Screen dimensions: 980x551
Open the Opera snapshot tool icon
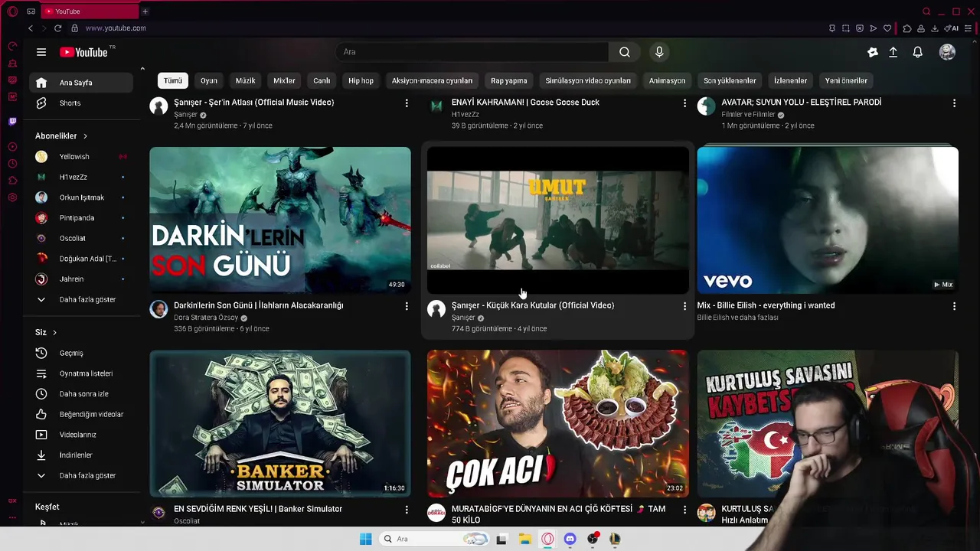pyautogui.click(x=845, y=28)
